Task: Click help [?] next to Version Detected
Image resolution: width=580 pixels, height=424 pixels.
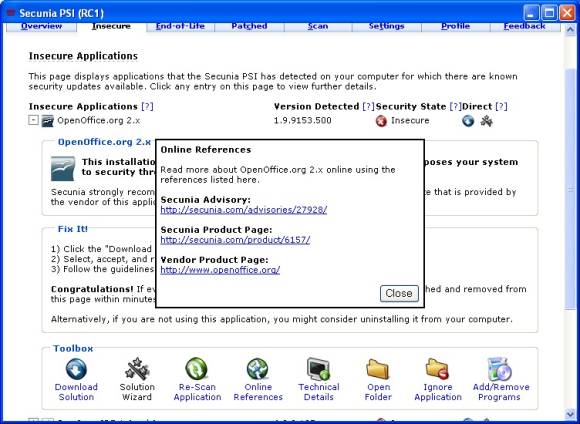Action: click(x=368, y=107)
